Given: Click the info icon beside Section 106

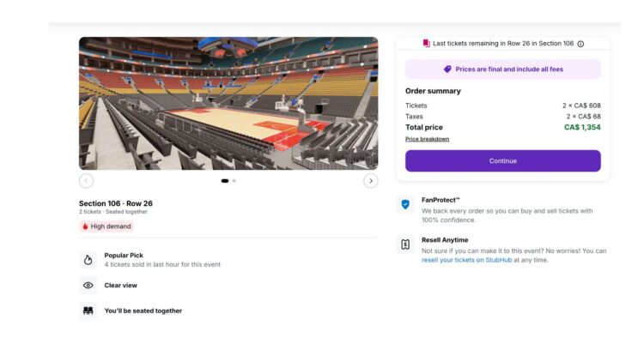Looking at the screenshot, I should tap(580, 44).
